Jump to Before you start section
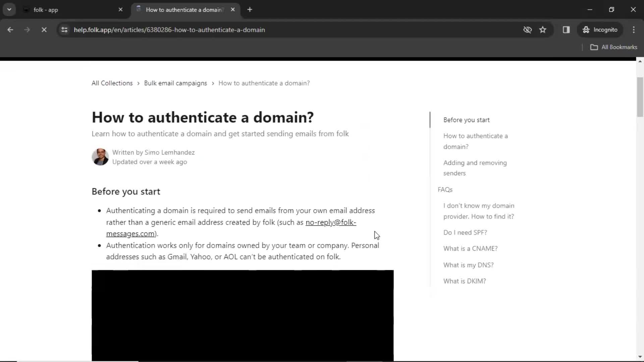 click(x=466, y=120)
